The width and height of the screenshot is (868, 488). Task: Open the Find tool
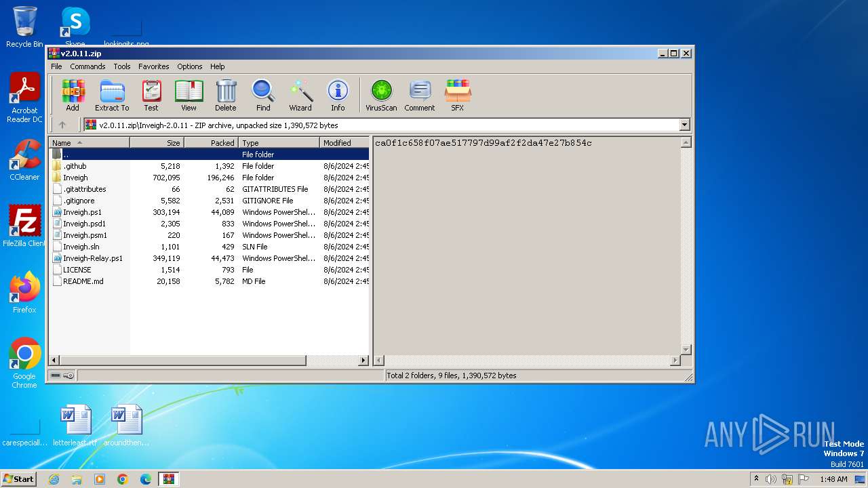263,96
